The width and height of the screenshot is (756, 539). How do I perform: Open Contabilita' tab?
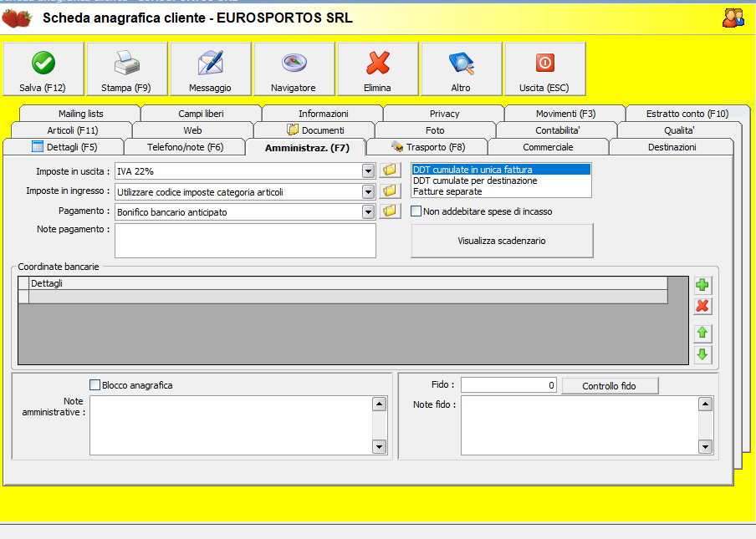(x=557, y=130)
